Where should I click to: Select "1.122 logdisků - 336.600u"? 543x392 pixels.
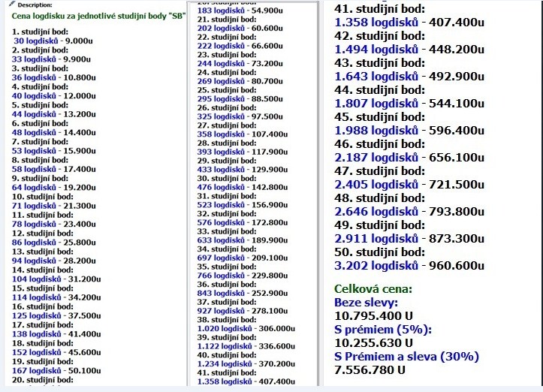click(x=246, y=346)
